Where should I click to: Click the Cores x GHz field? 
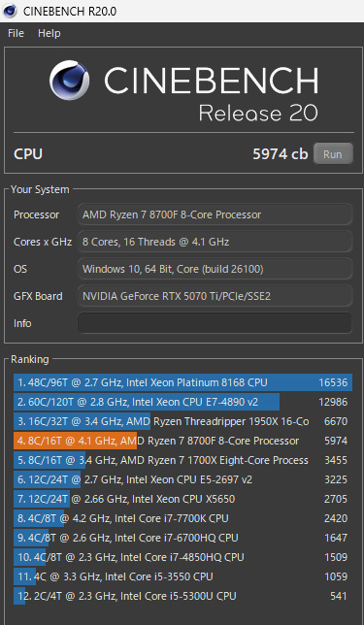(215, 242)
